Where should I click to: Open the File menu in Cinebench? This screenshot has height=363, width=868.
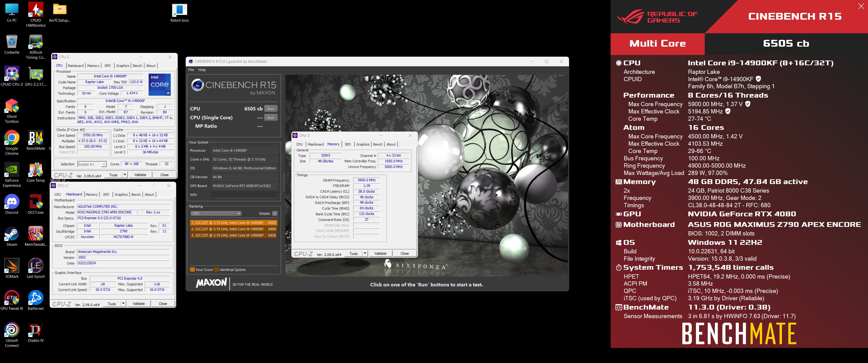(191, 70)
